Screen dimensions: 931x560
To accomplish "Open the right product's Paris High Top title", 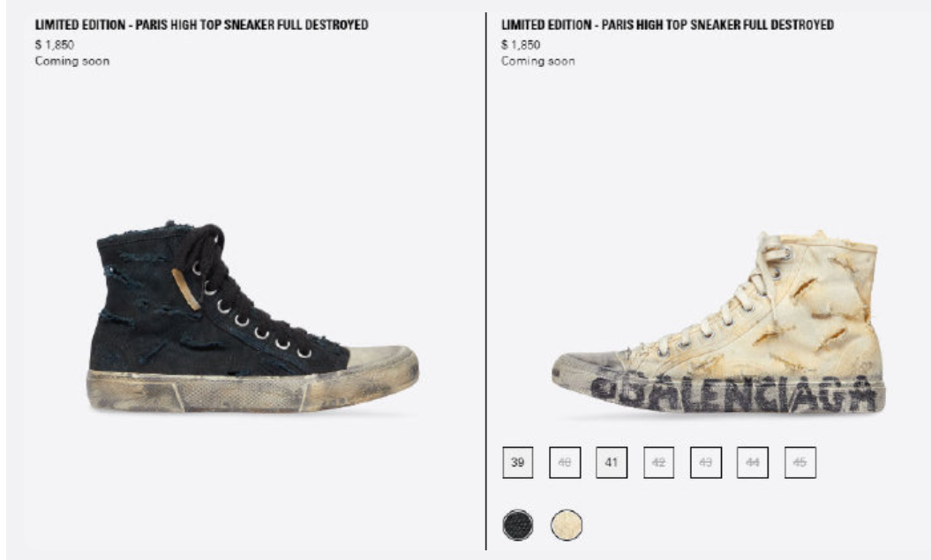I will click(667, 25).
